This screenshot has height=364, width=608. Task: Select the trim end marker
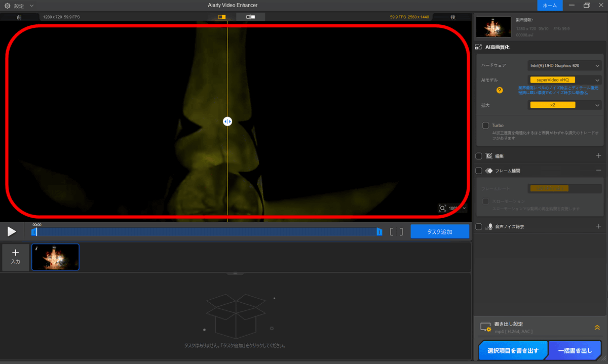379,231
